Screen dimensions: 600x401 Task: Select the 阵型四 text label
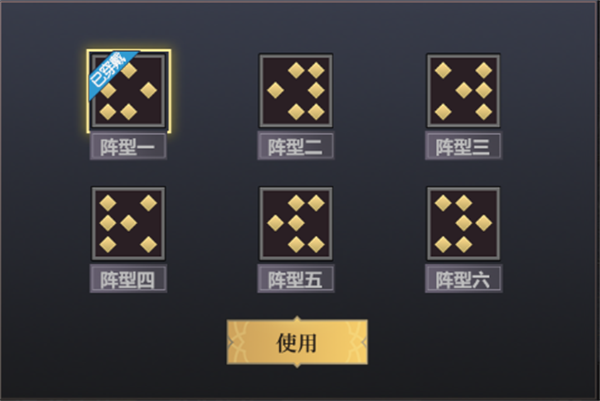point(128,279)
